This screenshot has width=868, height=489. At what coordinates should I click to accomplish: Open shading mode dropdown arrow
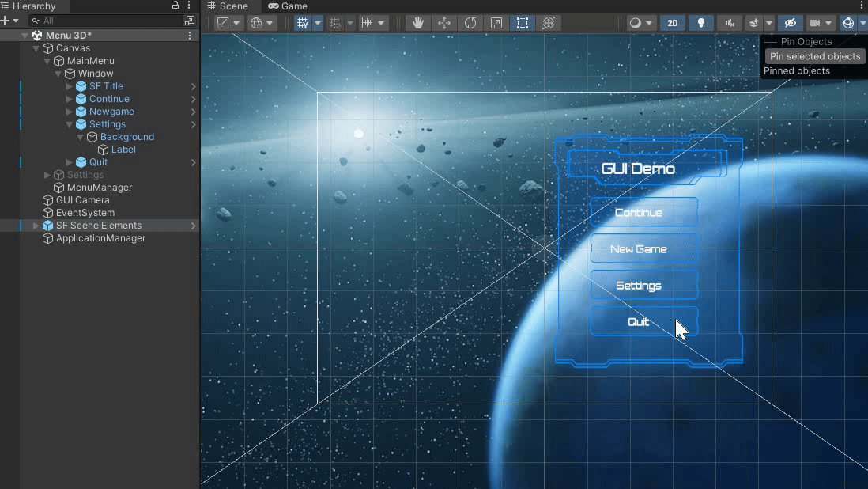tap(649, 23)
